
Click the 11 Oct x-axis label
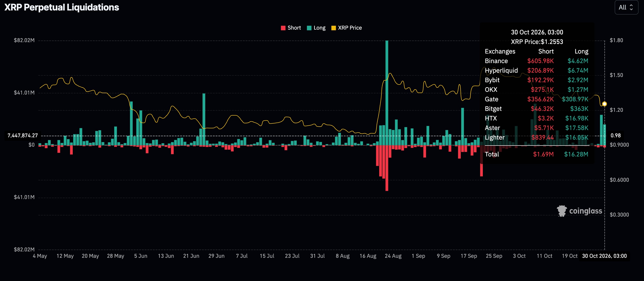click(544, 256)
